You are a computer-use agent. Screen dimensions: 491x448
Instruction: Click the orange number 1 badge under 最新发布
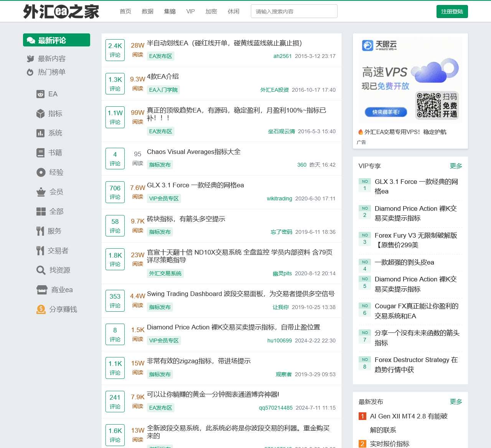(x=362, y=416)
